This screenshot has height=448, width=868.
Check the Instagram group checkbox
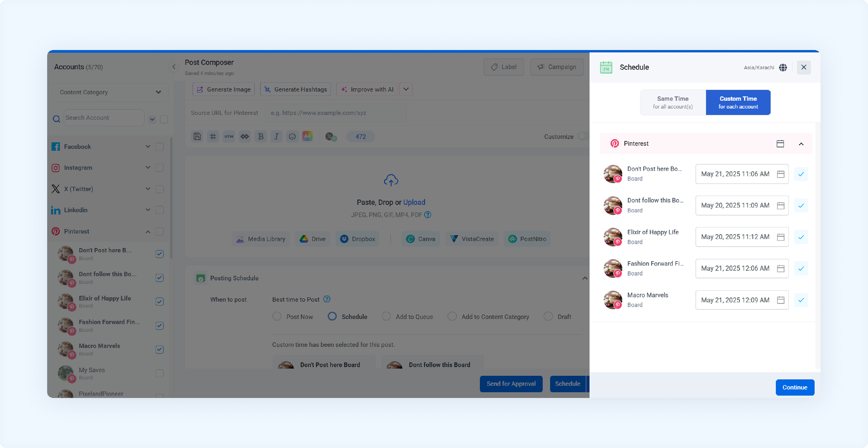[160, 168]
